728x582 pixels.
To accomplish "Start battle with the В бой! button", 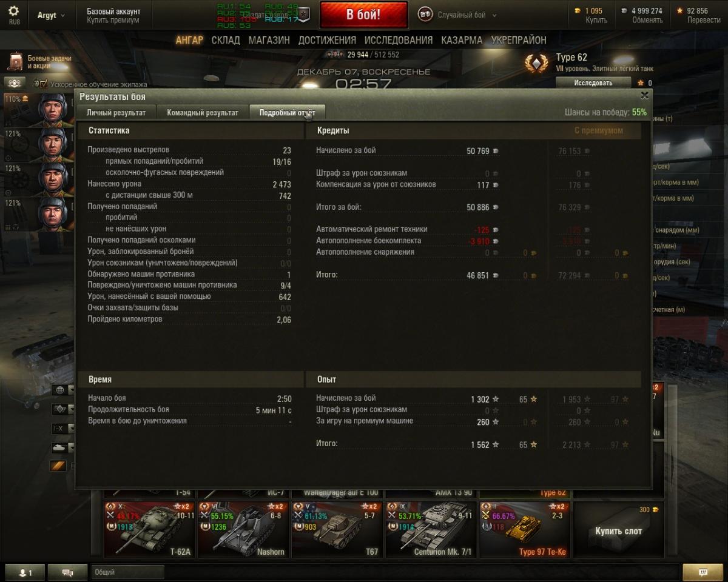I will coord(363,15).
